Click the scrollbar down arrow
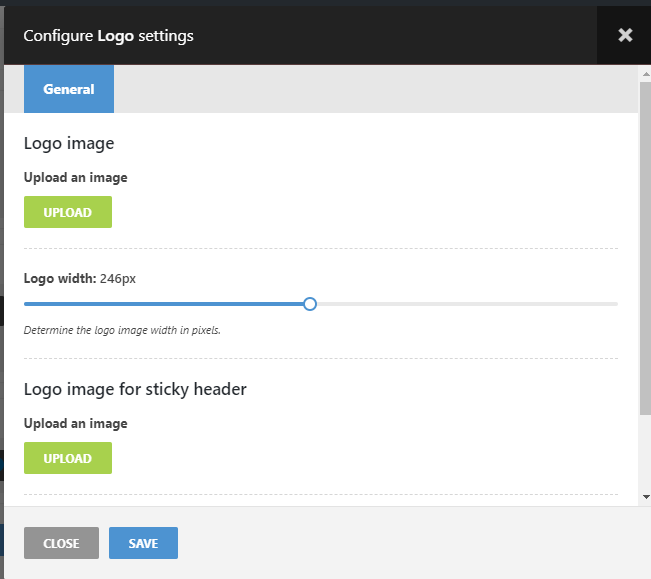Screen dimensions: 651x579 tap(644, 496)
